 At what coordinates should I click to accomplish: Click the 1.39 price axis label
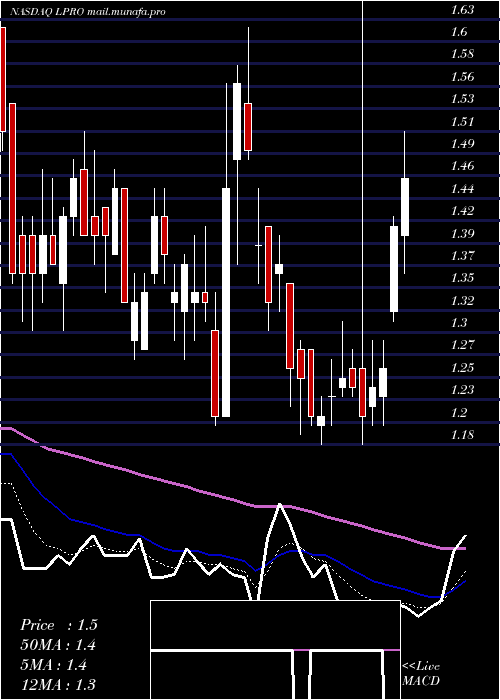[x=462, y=233]
